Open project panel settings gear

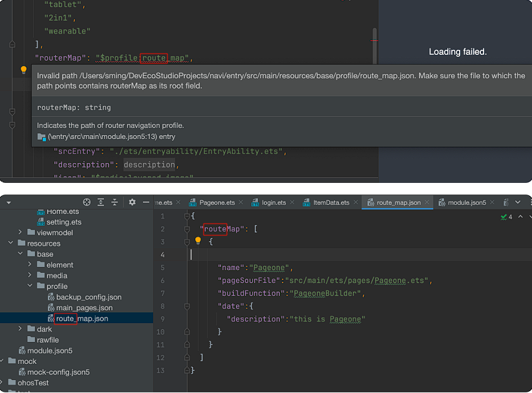[132, 202]
